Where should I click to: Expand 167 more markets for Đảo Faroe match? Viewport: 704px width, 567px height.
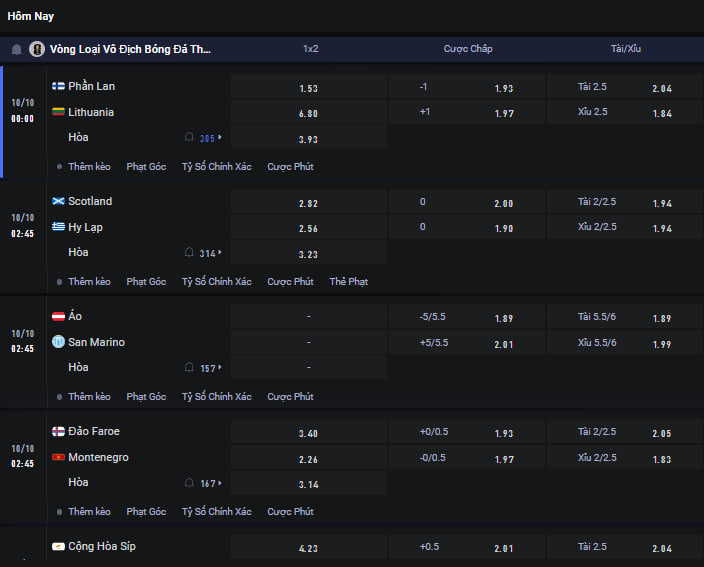click(210, 483)
